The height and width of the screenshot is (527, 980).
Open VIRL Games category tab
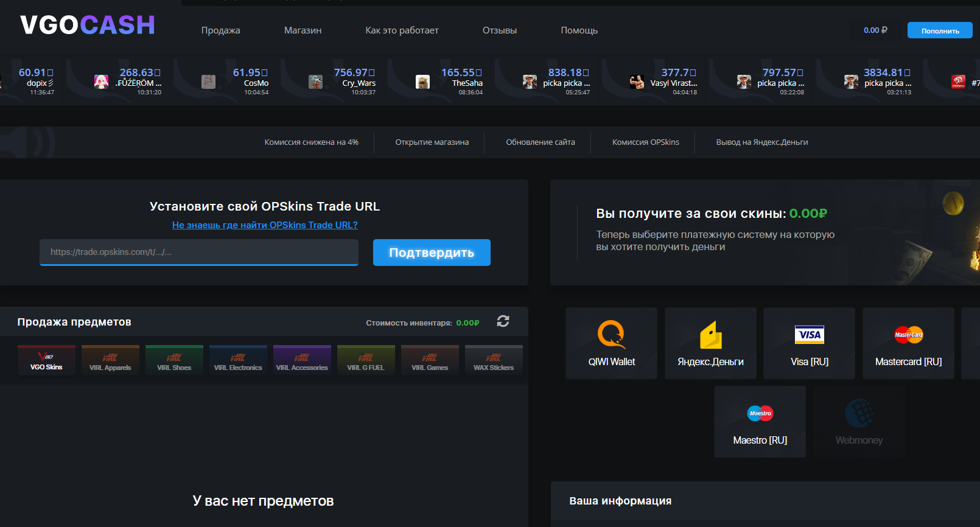[430, 360]
